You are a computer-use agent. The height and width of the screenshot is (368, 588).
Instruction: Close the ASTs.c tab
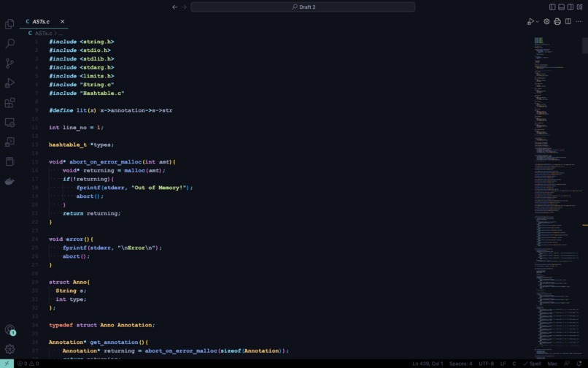click(x=62, y=22)
